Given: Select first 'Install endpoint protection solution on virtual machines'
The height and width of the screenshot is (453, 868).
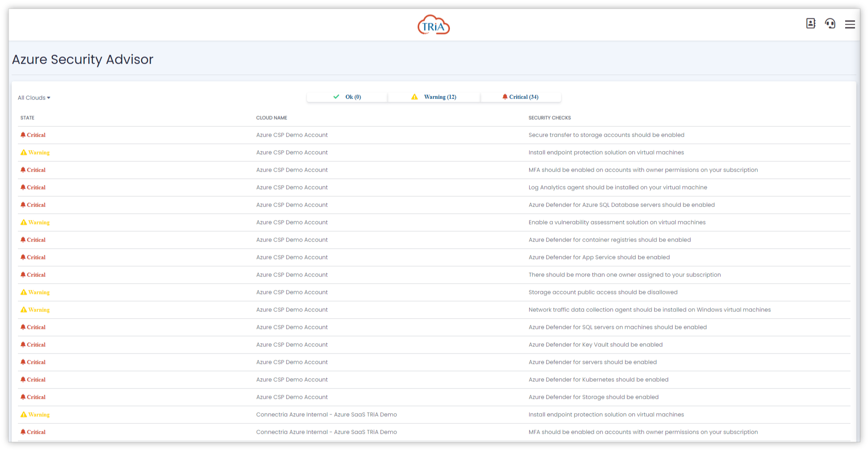Looking at the screenshot, I should [606, 152].
